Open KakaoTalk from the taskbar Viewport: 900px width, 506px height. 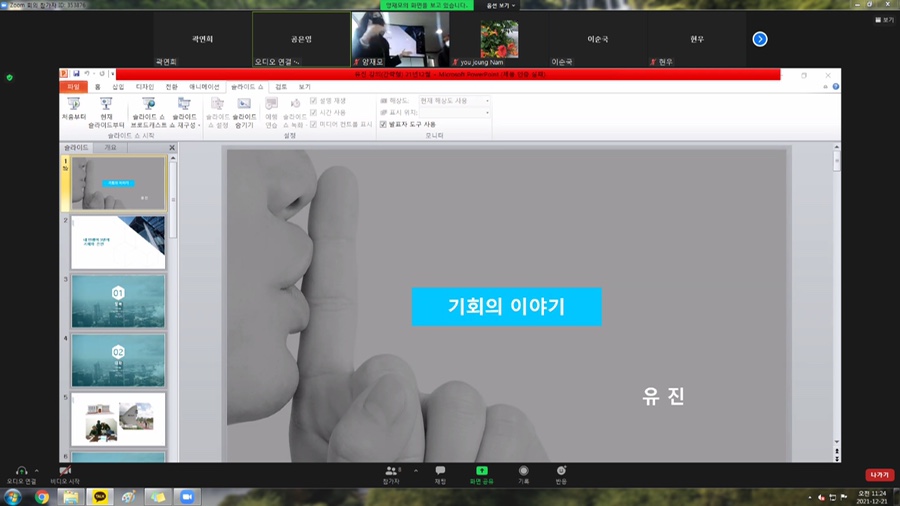[x=100, y=497]
